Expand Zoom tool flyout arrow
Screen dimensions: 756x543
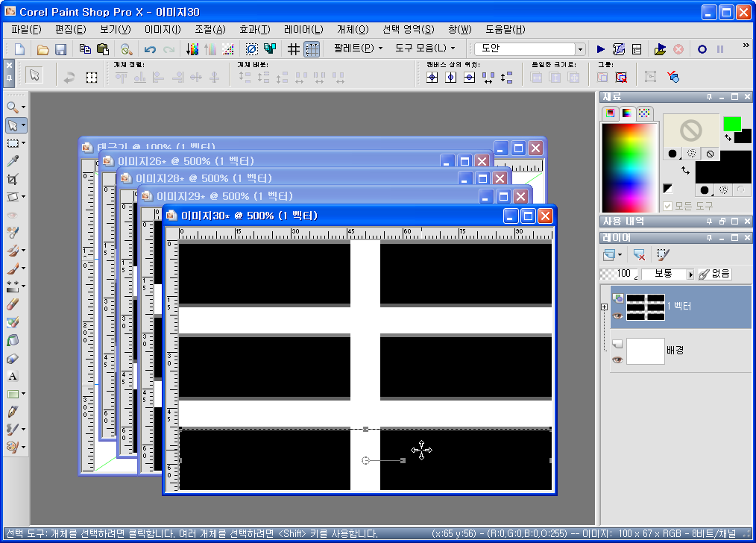coord(23,107)
